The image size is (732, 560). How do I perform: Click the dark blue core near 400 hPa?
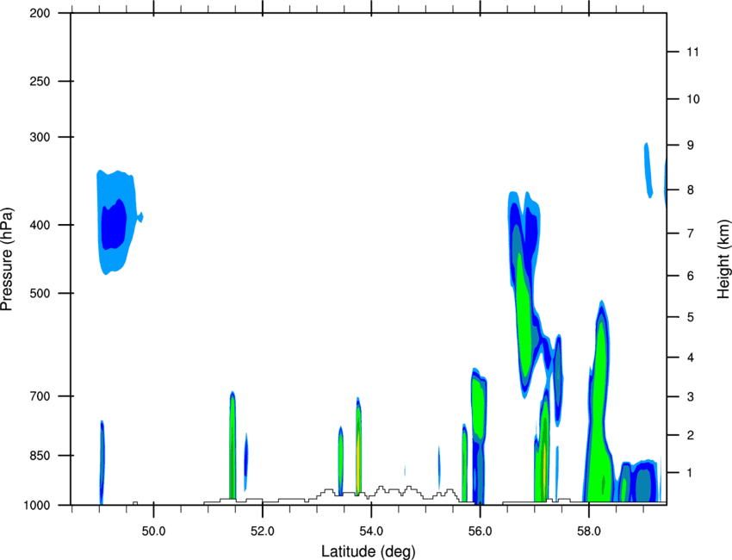point(114,225)
